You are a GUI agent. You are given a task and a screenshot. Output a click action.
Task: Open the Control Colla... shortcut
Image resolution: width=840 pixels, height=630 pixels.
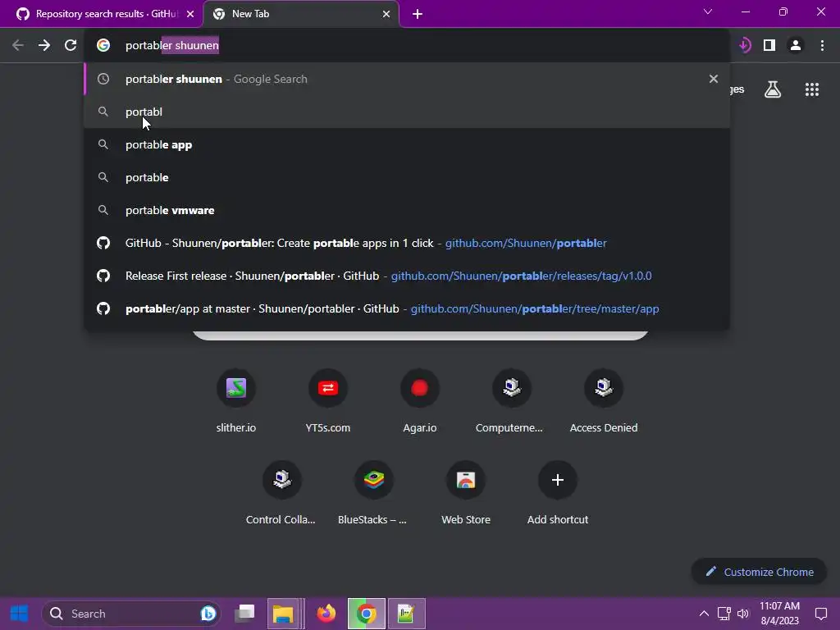click(x=282, y=492)
